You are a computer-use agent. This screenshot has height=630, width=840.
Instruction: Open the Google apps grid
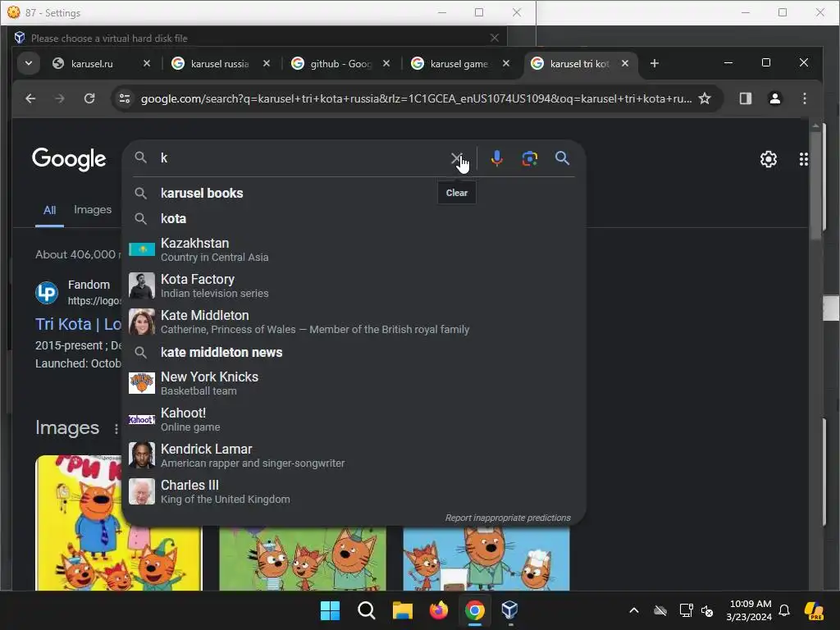coord(804,159)
